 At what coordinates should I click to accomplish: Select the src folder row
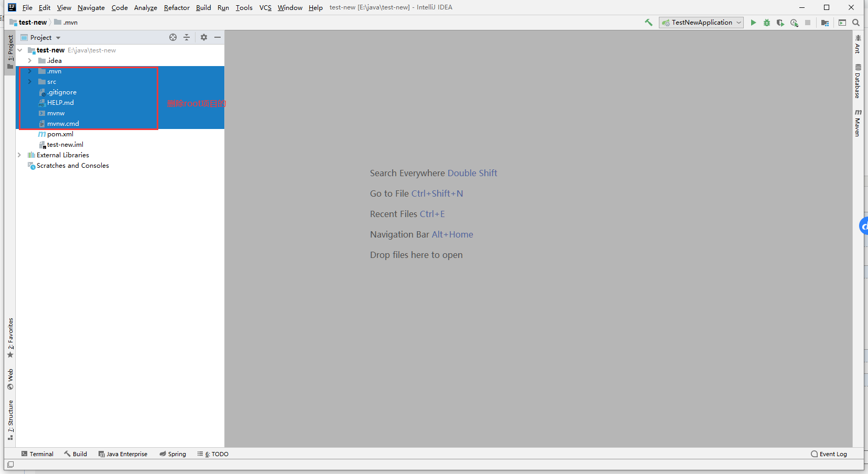[120, 82]
